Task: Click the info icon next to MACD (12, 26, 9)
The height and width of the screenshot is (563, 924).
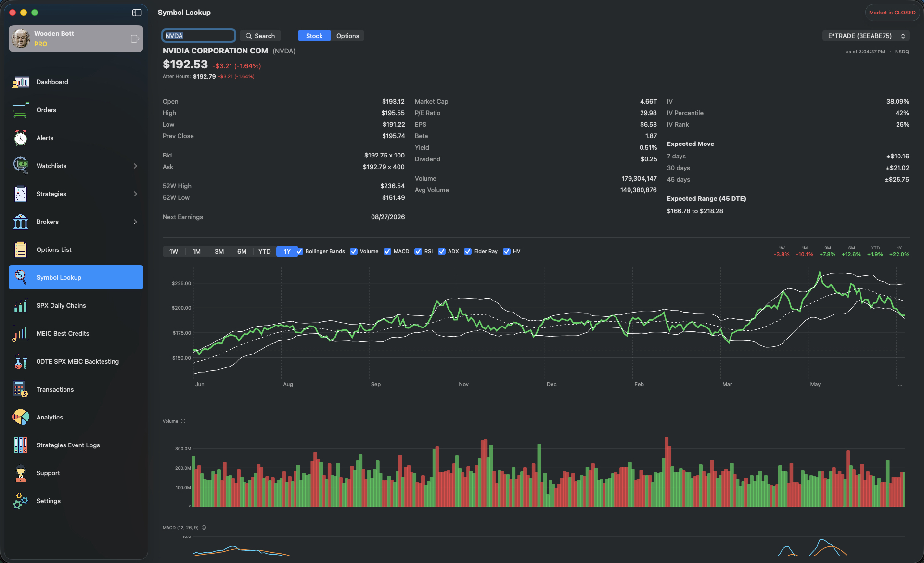Action: [x=204, y=528]
